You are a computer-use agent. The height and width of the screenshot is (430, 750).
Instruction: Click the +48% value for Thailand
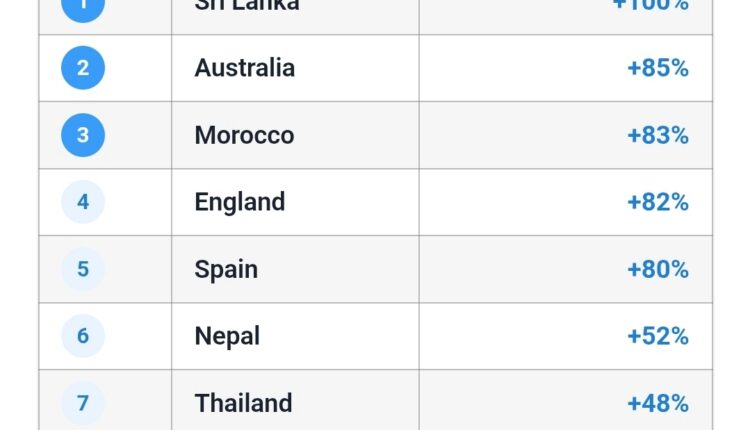click(658, 403)
